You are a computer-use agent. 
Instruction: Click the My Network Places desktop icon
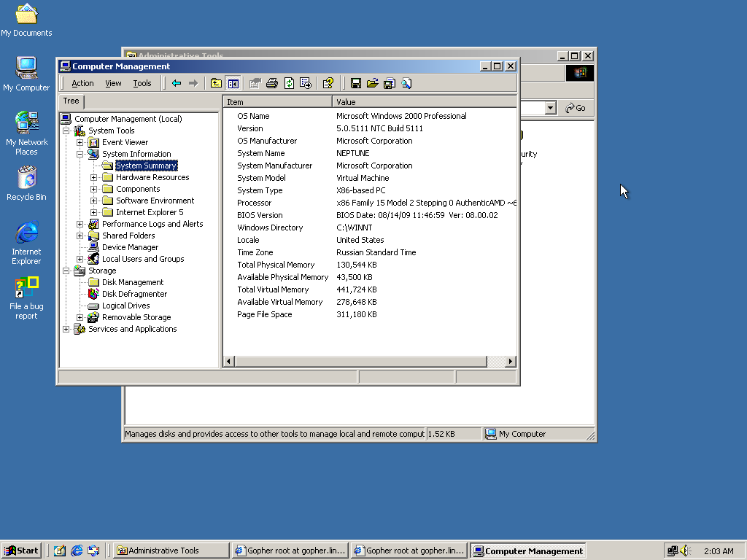(27, 133)
